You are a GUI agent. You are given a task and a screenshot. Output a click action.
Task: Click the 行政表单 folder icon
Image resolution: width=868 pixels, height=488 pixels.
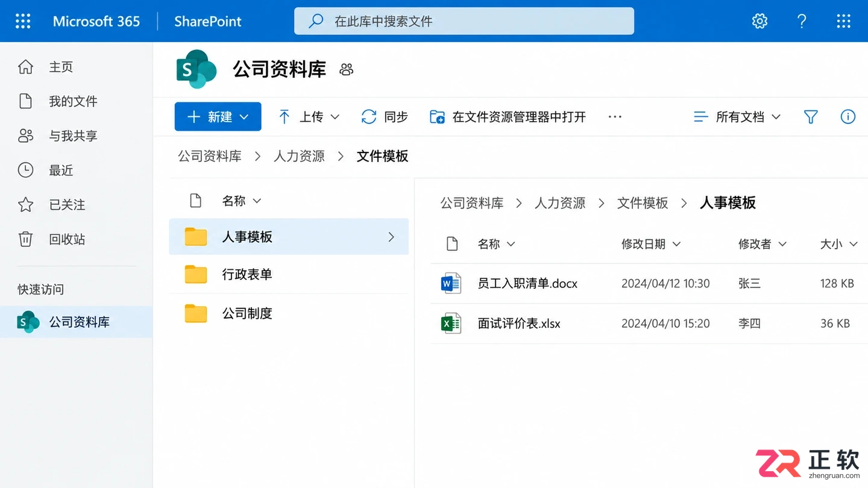(x=196, y=274)
